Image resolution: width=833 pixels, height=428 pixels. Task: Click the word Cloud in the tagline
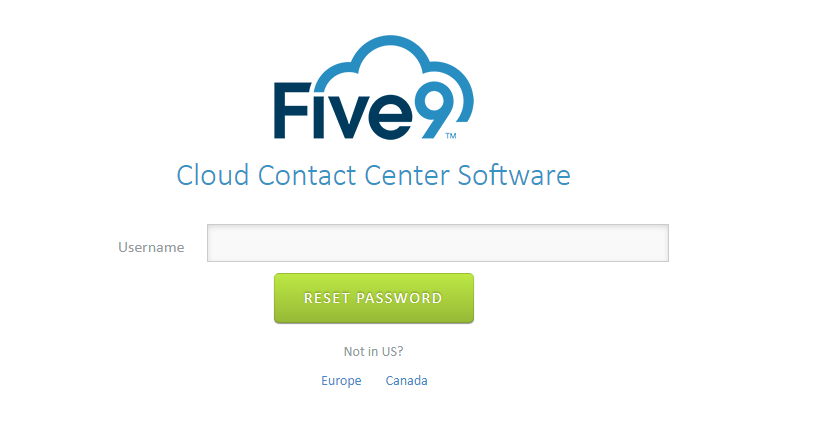coord(212,175)
